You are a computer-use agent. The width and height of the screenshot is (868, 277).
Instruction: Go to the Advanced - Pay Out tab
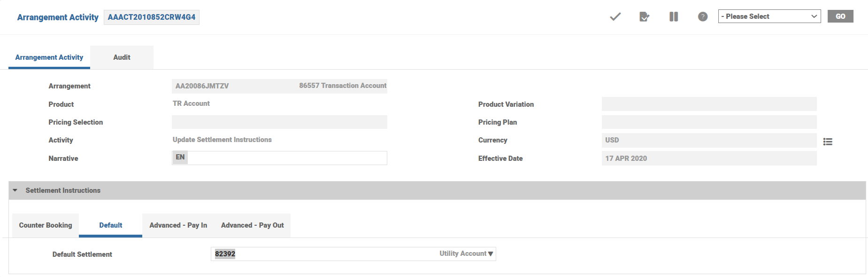click(252, 225)
